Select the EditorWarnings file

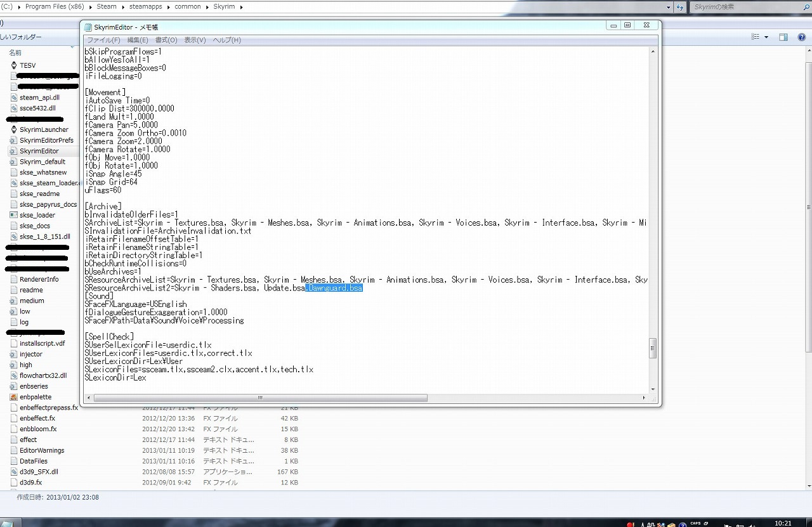click(42, 450)
